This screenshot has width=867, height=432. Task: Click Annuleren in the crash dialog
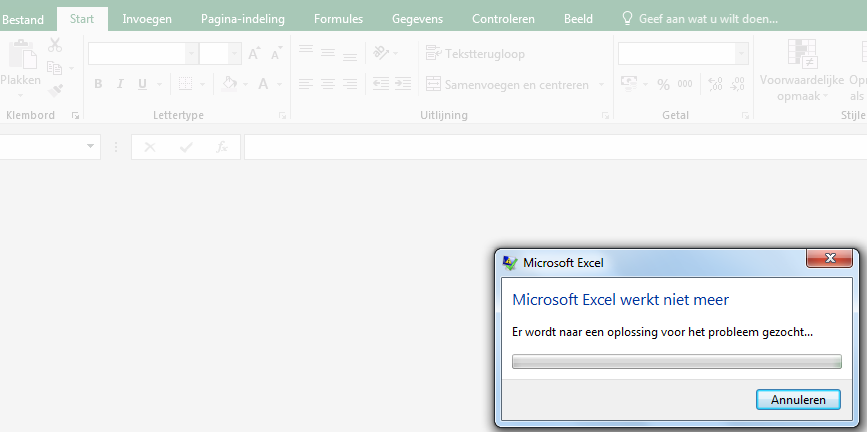pos(798,399)
